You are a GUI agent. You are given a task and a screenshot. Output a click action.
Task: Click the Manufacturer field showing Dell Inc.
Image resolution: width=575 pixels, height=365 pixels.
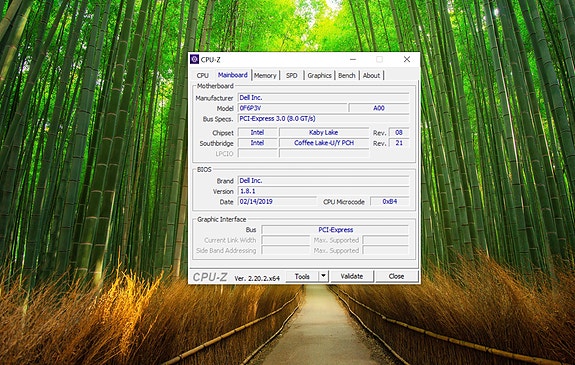(x=323, y=98)
